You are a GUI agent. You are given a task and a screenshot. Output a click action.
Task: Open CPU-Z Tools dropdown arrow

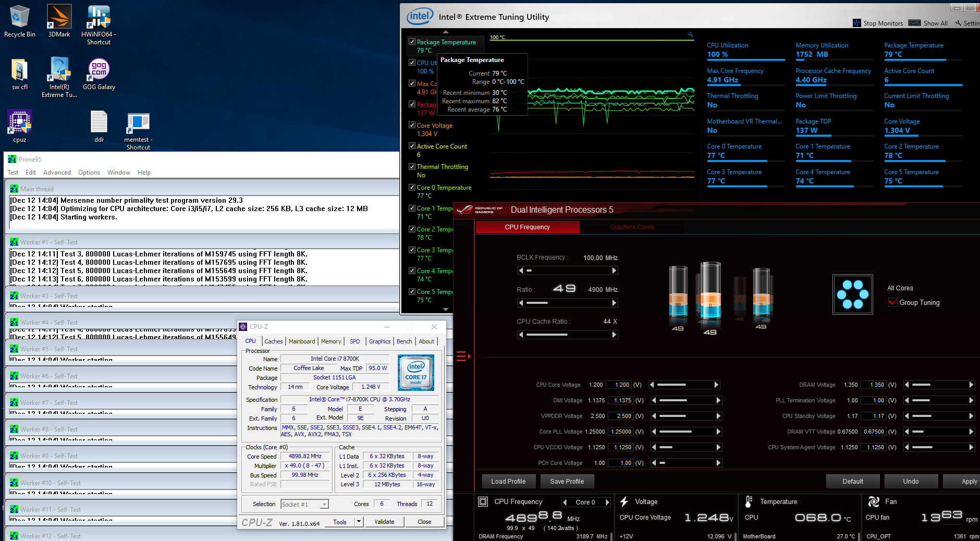tap(359, 522)
